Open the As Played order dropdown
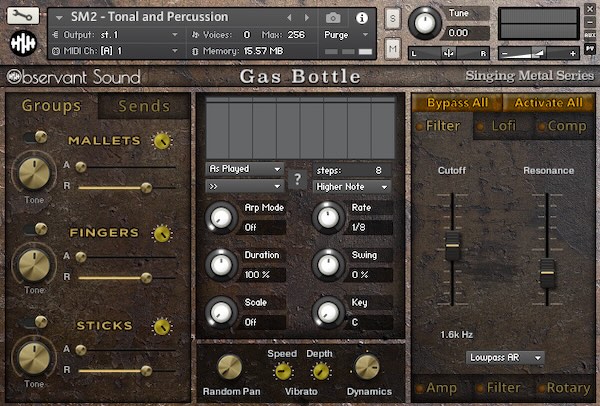 coord(245,169)
